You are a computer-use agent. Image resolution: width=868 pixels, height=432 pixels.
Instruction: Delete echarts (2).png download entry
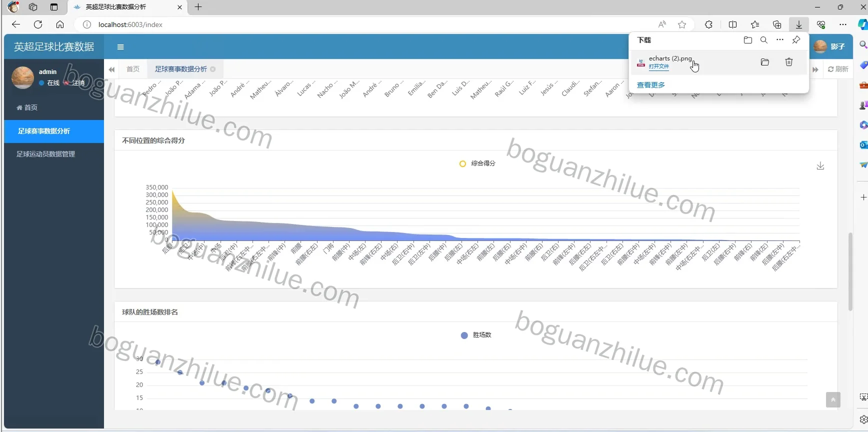coord(789,62)
